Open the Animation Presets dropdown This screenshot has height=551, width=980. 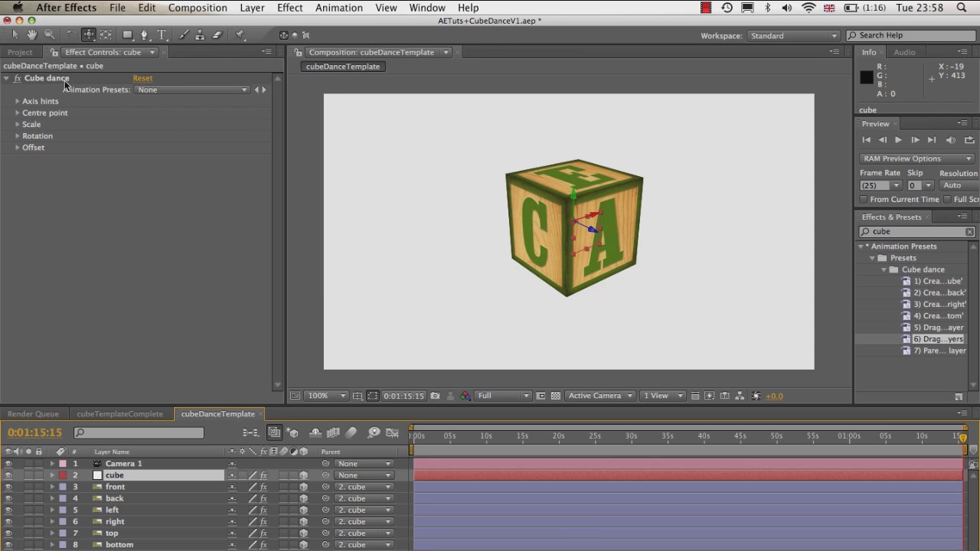click(191, 90)
